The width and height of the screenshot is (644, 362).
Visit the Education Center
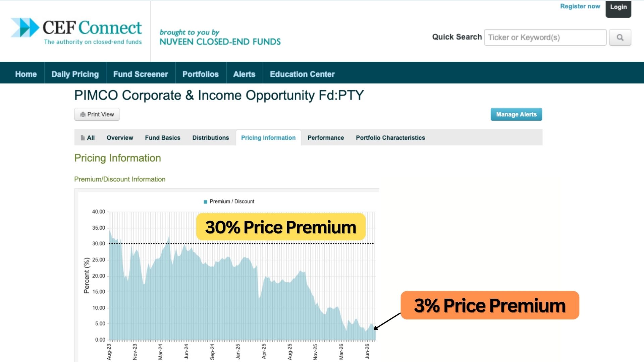click(302, 74)
